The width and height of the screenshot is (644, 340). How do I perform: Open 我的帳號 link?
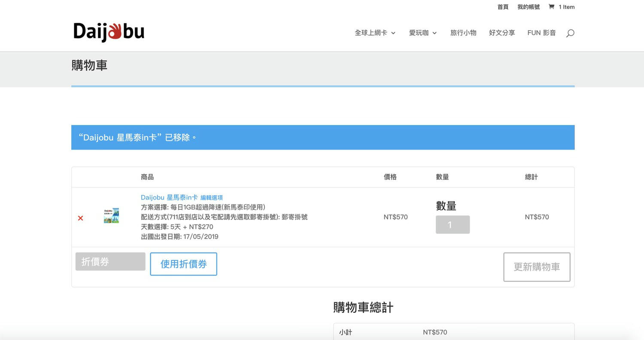pos(529,7)
